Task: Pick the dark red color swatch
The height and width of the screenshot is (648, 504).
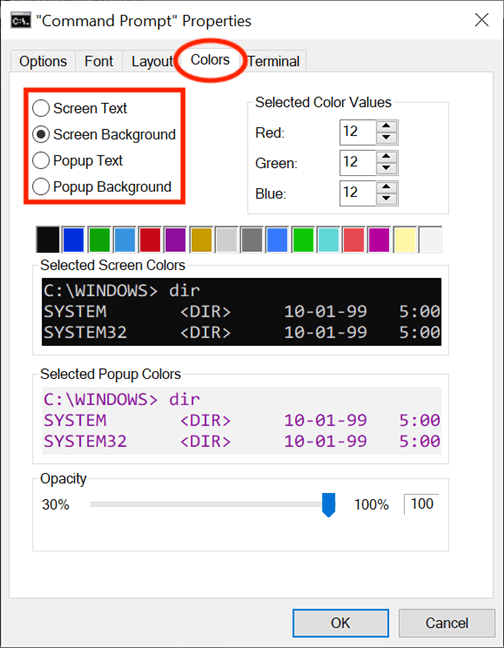Action: (150, 239)
